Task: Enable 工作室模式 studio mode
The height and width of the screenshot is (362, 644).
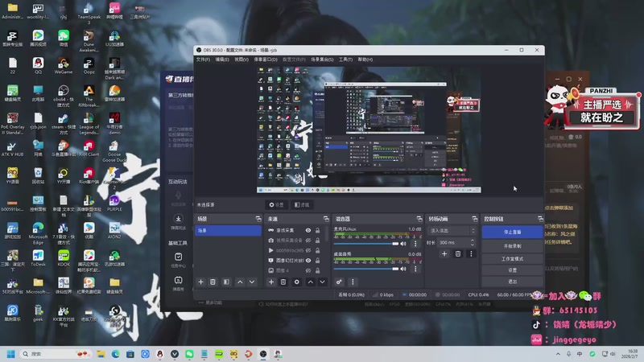Action: tap(512, 259)
